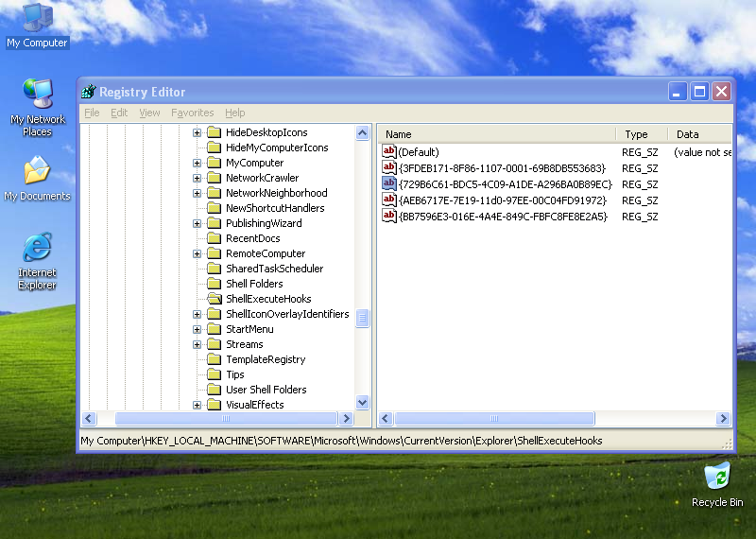Image resolution: width=756 pixels, height=539 pixels.
Task: Click the open ShellExecuteHooks folder icon
Action: (x=215, y=299)
